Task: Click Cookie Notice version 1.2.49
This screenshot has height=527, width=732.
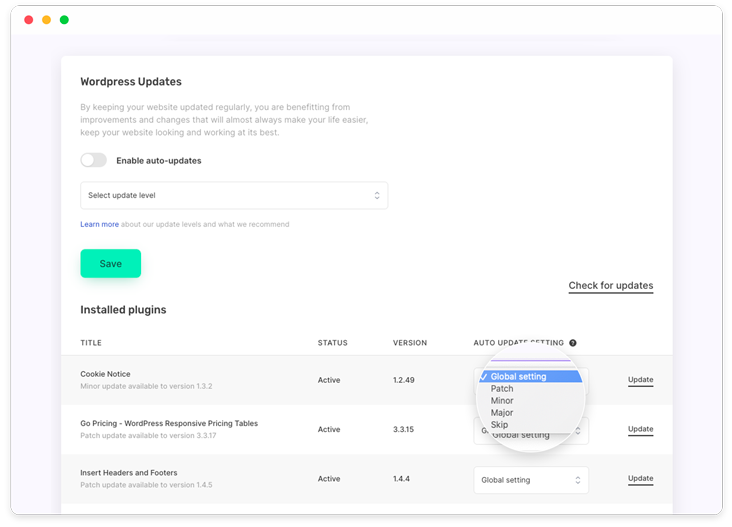Action: (404, 380)
